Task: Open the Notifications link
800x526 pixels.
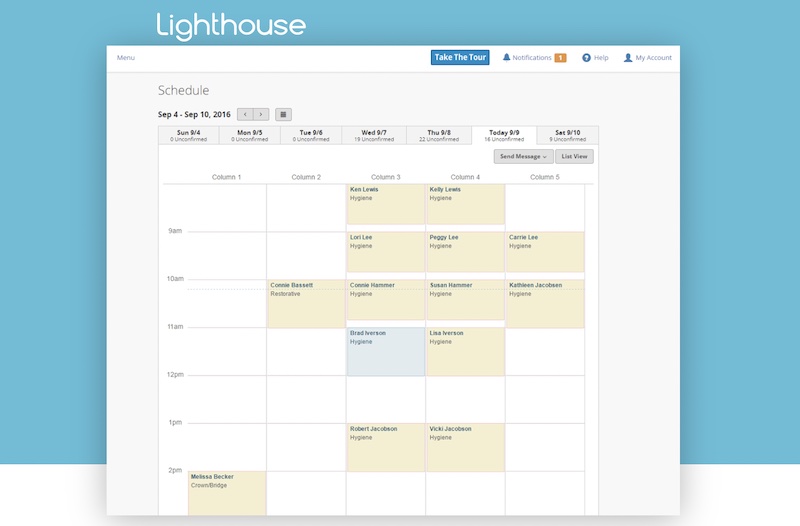Action: [x=532, y=58]
